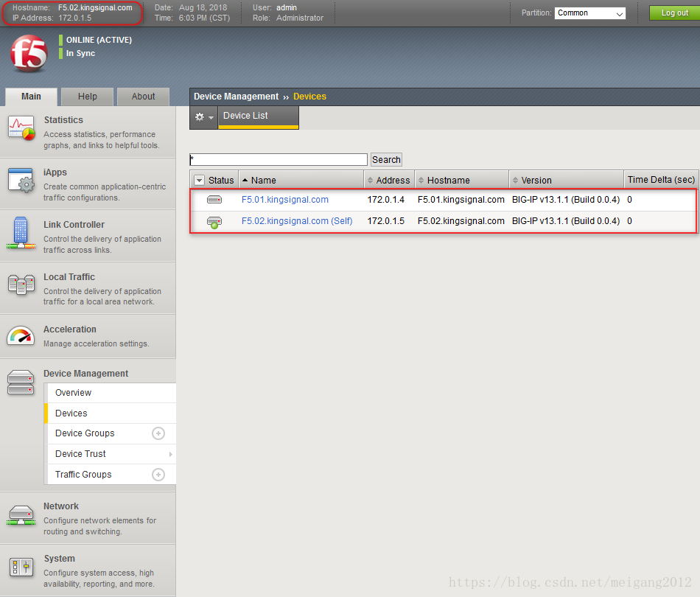Click the System heading

60,559
